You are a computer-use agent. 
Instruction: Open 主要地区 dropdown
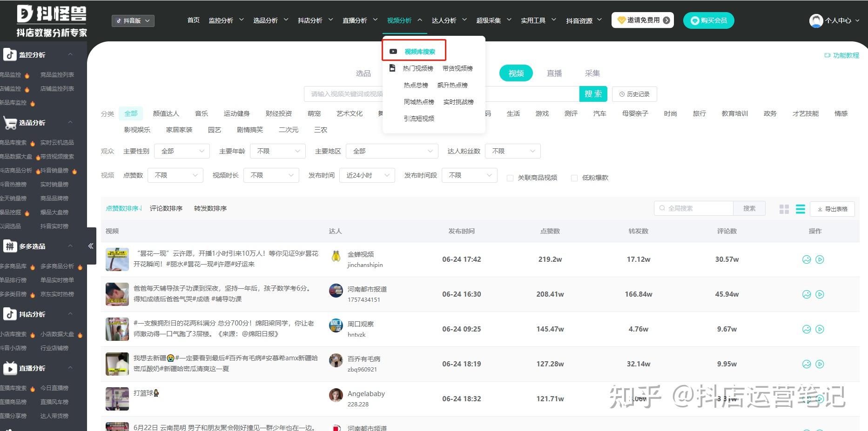pos(392,151)
